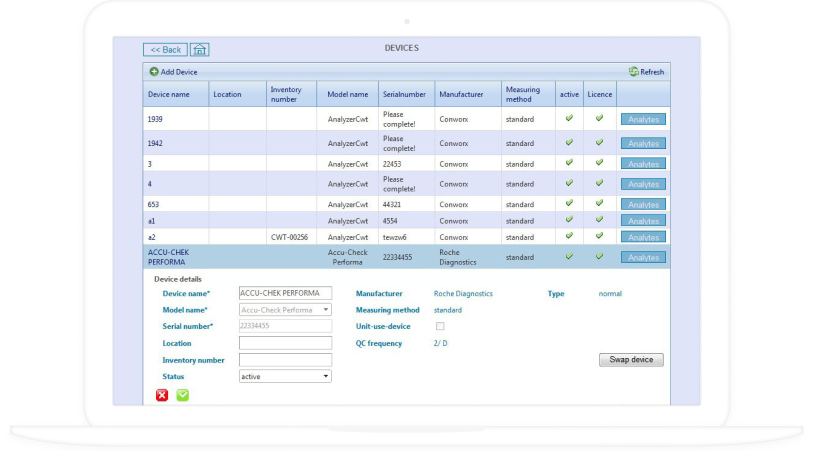The height and width of the screenshot is (451, 813).
Task: Click the Location input field
Action: tap(285, 343)
